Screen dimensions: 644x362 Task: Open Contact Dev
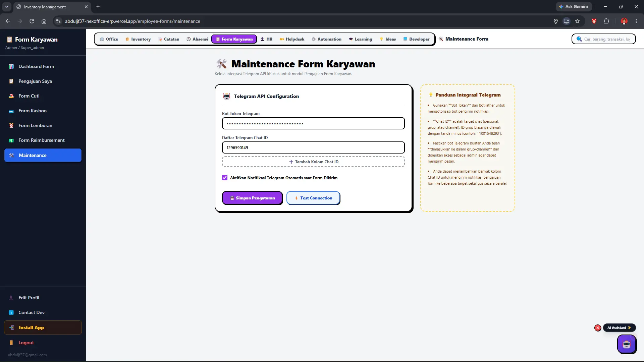[43, 312]
